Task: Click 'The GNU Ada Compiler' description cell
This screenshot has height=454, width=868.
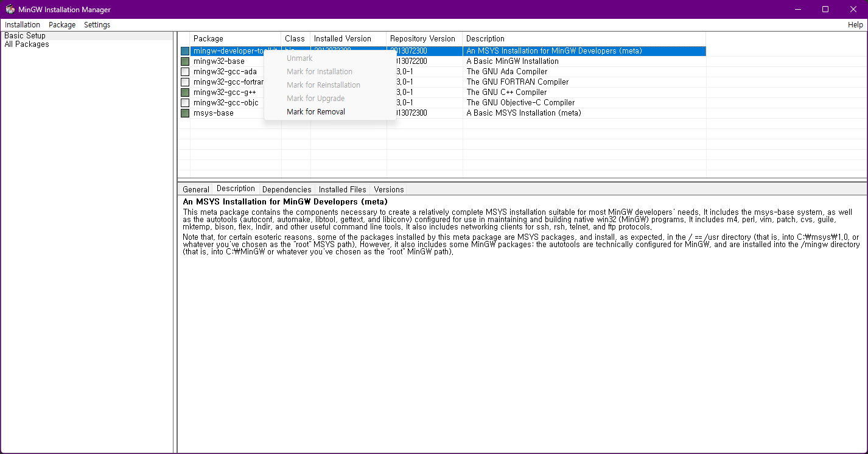Action: pyautogui.click(x=507, y=72)
